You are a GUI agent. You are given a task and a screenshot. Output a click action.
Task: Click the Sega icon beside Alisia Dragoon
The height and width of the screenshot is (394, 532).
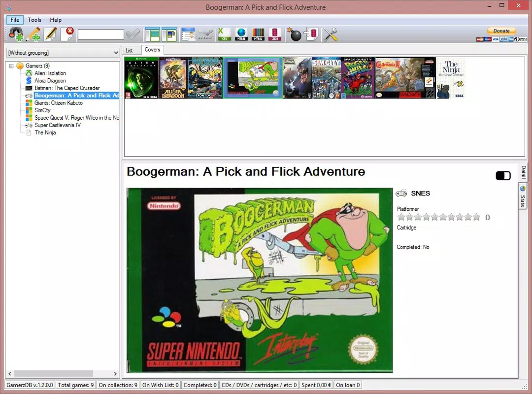(29, 81)
